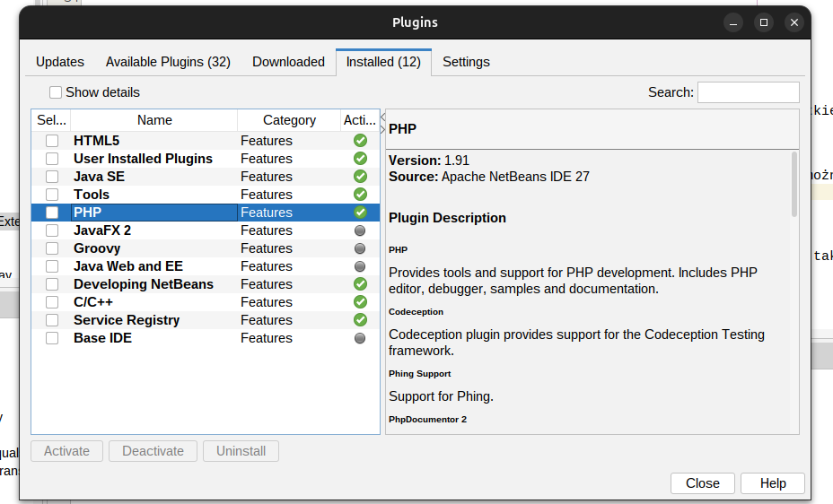833x504 pixels.
Task: Click the green active icon for Service Registry
Action: 360,320
